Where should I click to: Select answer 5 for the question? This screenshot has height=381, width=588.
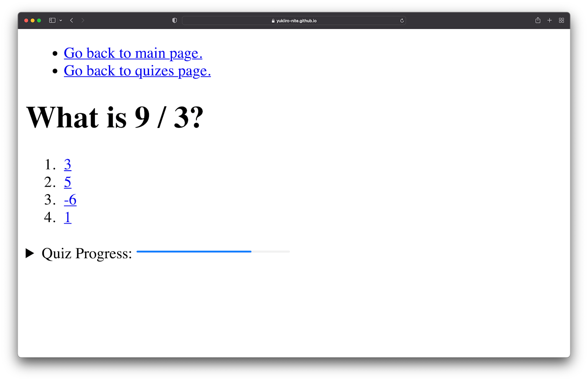tap(67, 182)
